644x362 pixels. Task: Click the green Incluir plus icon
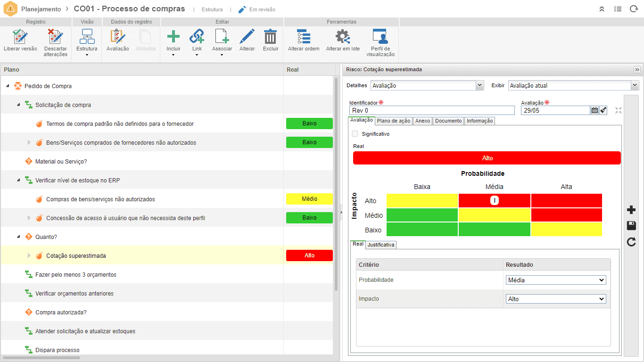coord(173,37)
